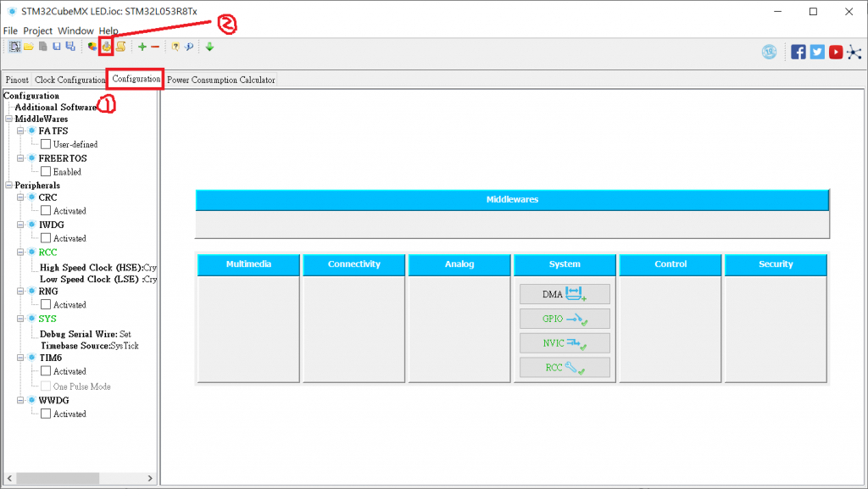
Task: Activate the TIM6 checkbox
Action: pyautogui.click(x=46, y=370)
